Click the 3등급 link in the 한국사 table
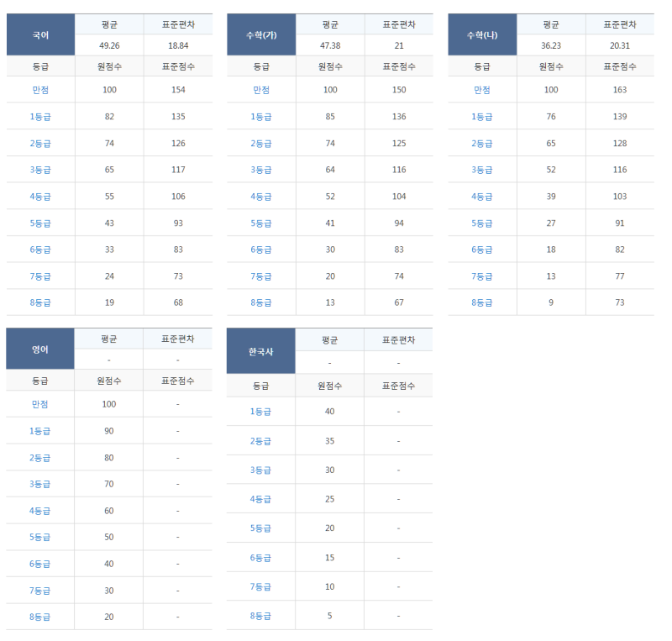This screenshot has height=641, width=672. 260,470
